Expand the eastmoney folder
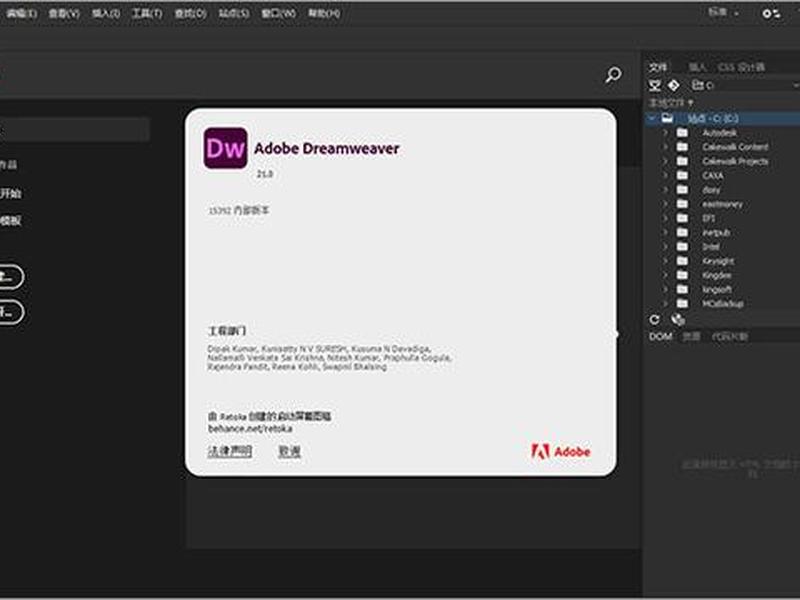 click(x=665, y=204)
